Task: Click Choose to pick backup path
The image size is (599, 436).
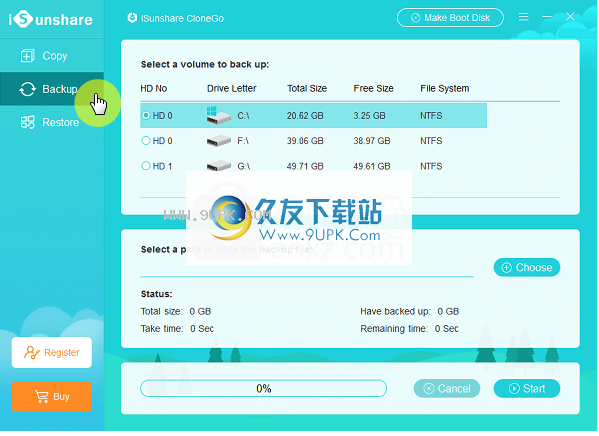Action: (527, 267)
